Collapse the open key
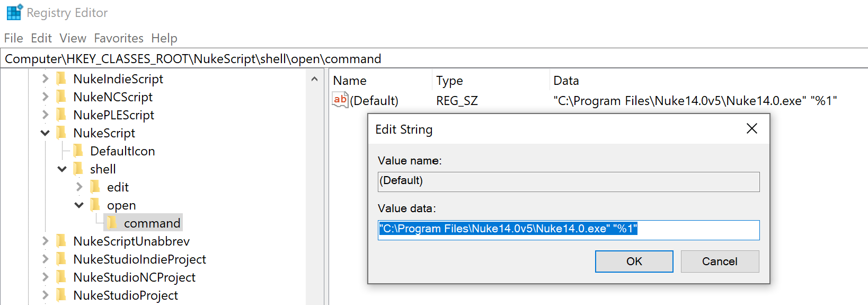This screenshot has height=305, width=868. 79,205
